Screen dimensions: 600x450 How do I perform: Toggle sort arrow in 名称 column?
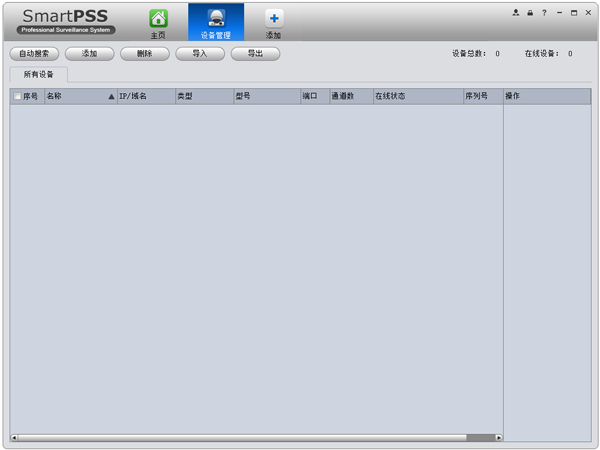click(111, 97)
